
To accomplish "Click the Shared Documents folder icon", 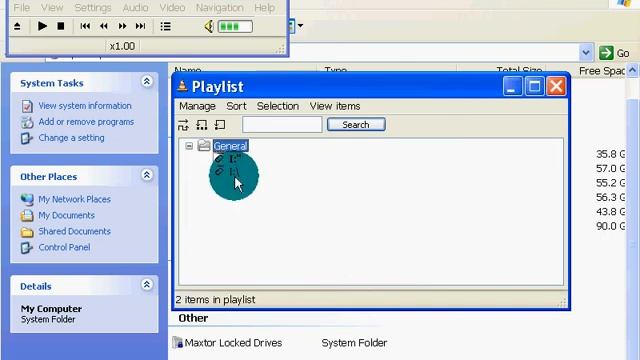I will click(x=27, y=232).
